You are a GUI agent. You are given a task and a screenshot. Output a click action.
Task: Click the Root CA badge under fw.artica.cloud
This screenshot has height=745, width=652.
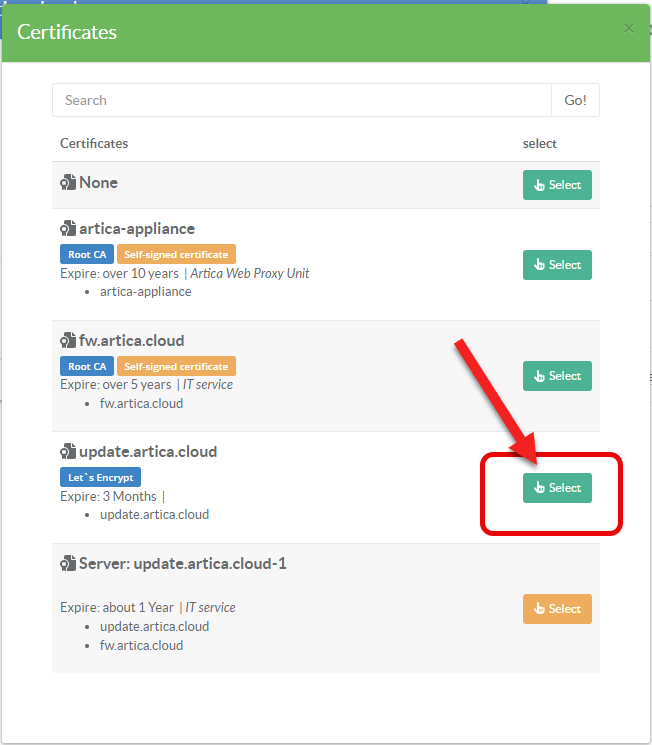(x=87, y=366)
